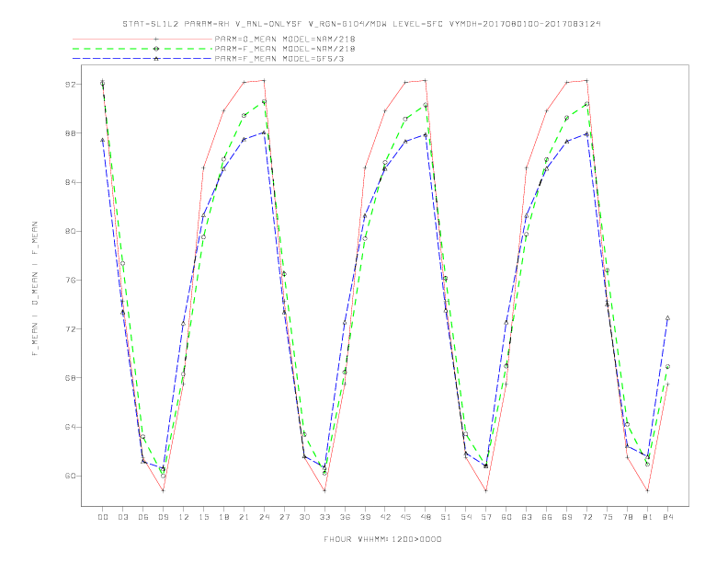The width and height of the screenshot is (728, 563).
Task: Click x-axis forecast hour label 51
Action: click(446, 517)
